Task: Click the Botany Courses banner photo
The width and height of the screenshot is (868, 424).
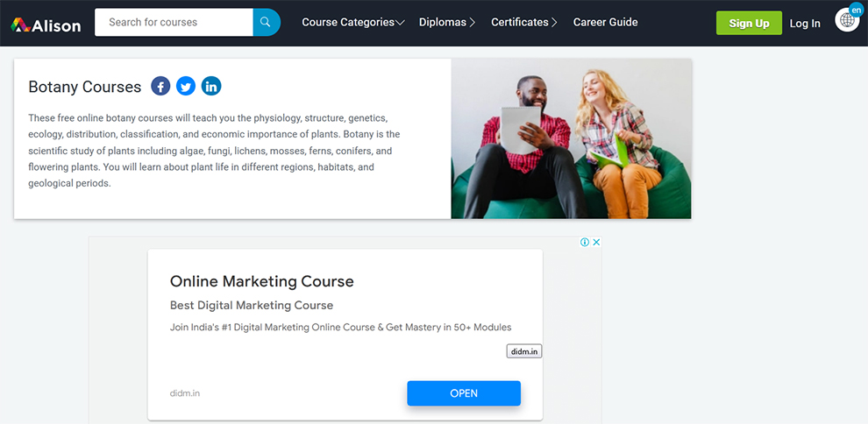Action: pos(572,138)
